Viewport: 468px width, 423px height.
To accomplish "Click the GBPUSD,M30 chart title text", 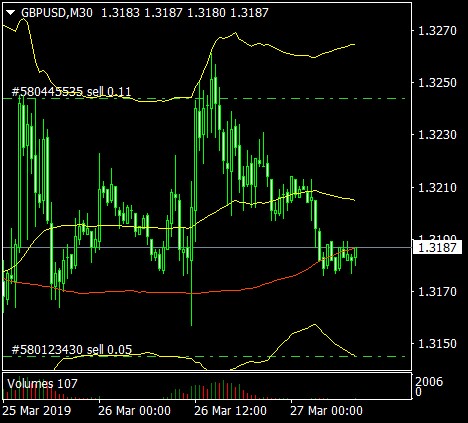I will pyautogui.click(x=57, y=13).
